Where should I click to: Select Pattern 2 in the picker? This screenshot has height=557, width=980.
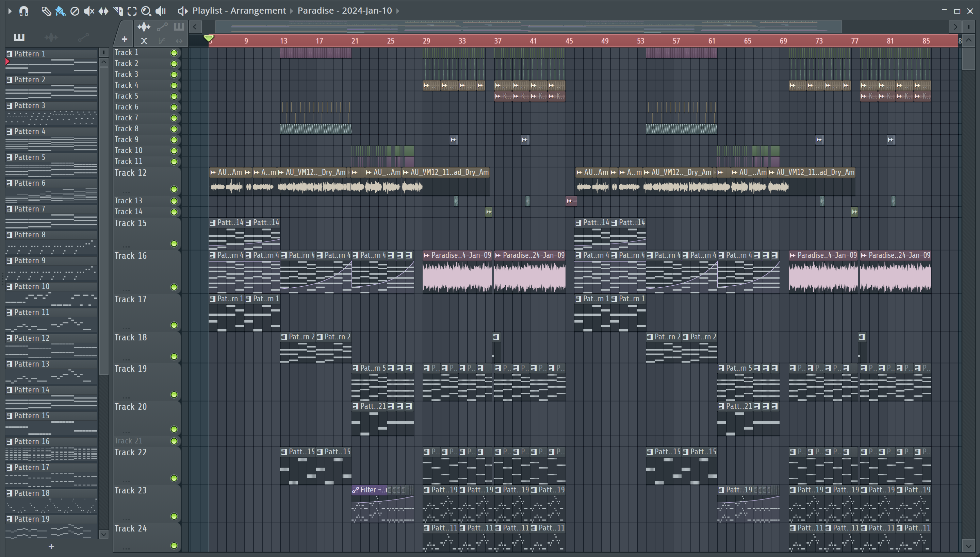pyautogui.click(x=51, y=87)
